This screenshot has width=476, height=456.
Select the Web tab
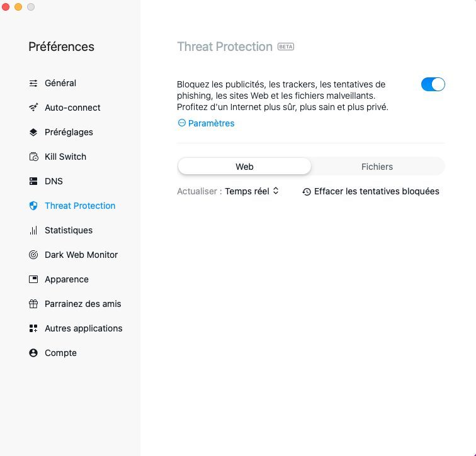(244, 167)
